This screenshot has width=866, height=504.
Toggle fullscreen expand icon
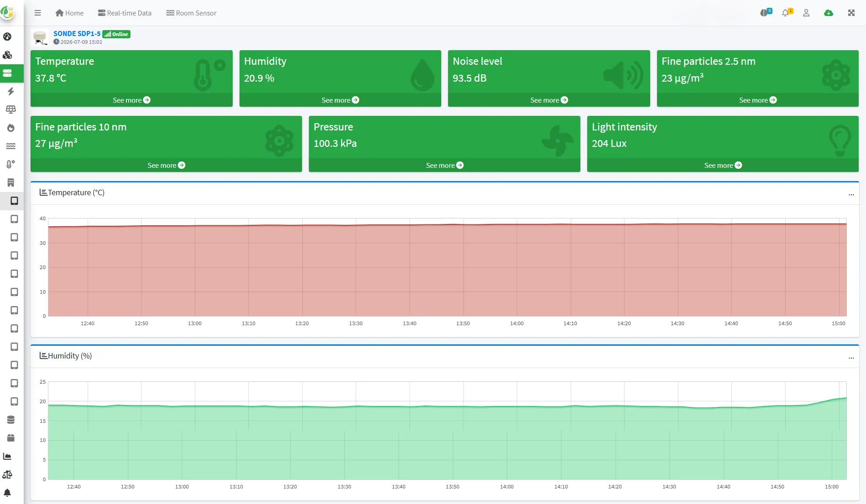click(x=851, y=13)
